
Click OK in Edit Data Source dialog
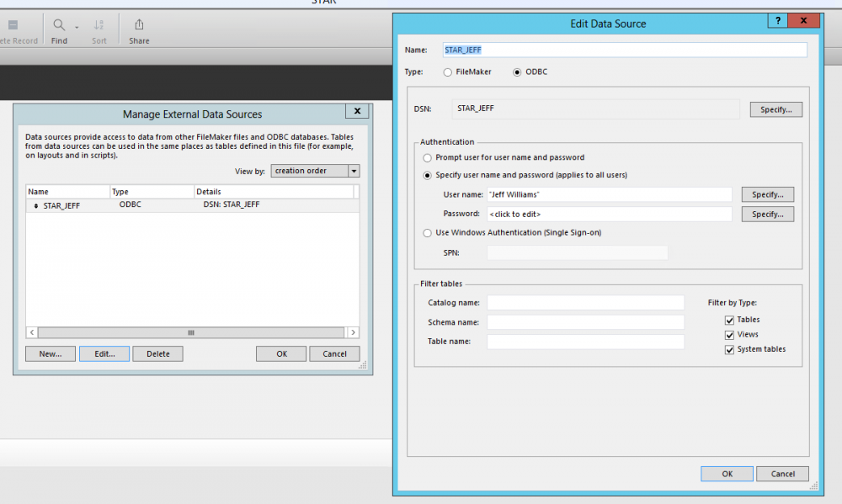727,474
